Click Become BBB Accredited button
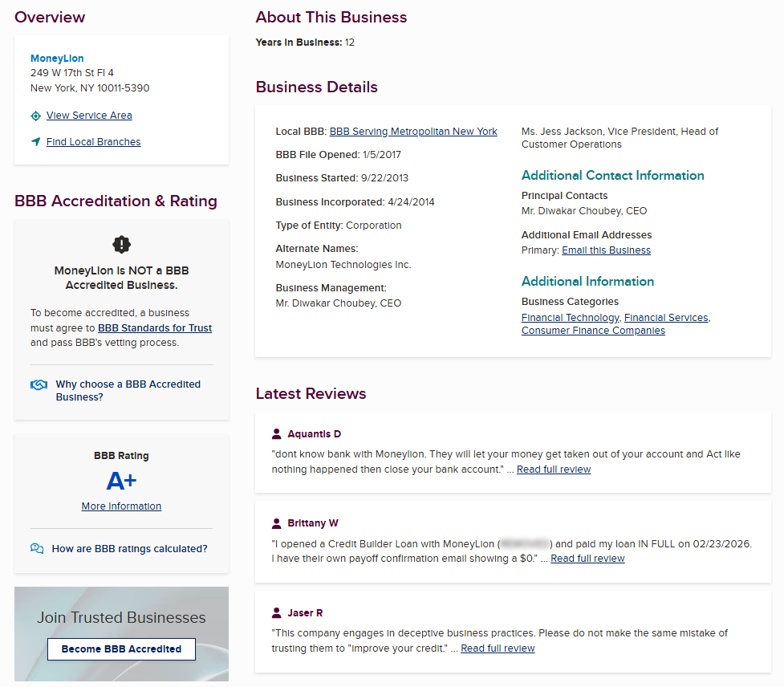The width and height of the screenshot is (784, 687). 121,649
